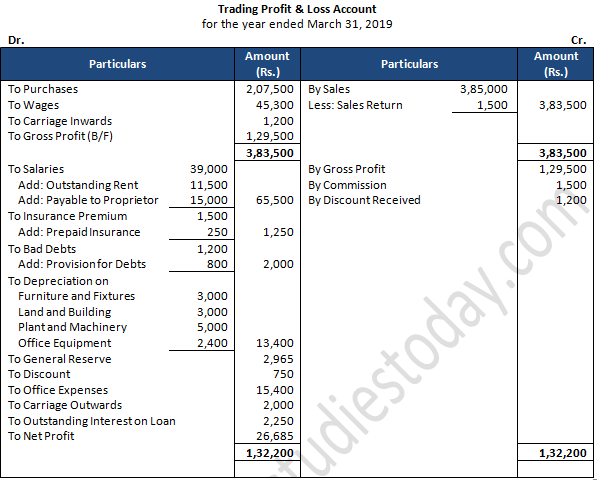Click the Provision for Debts value 800
Image resolution: width=597 pixels, height=480 pixels.
(217, 264)
